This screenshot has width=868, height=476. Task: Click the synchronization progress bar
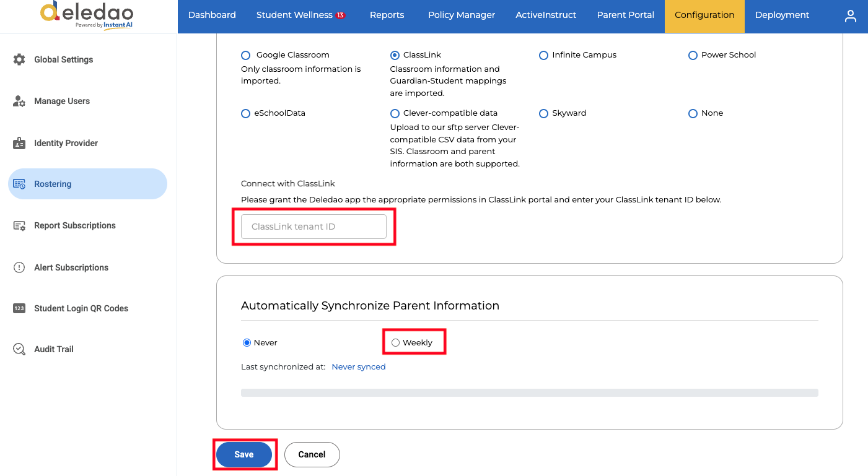(x=530, y=392)
